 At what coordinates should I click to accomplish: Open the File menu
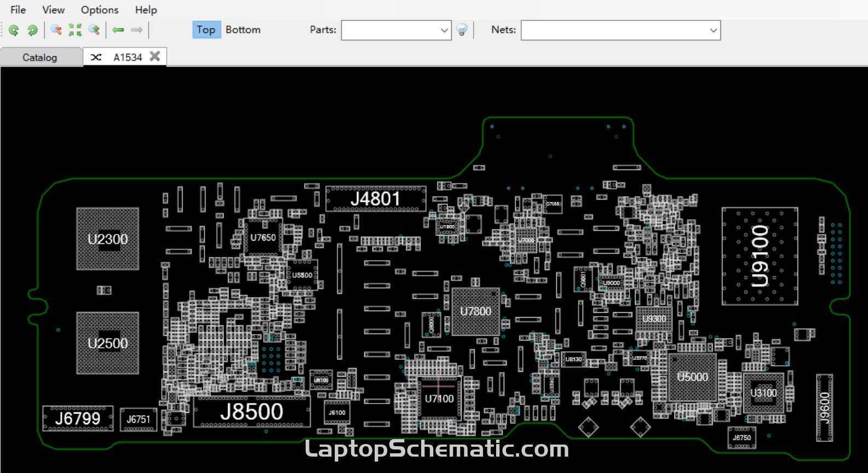[18, 10]
